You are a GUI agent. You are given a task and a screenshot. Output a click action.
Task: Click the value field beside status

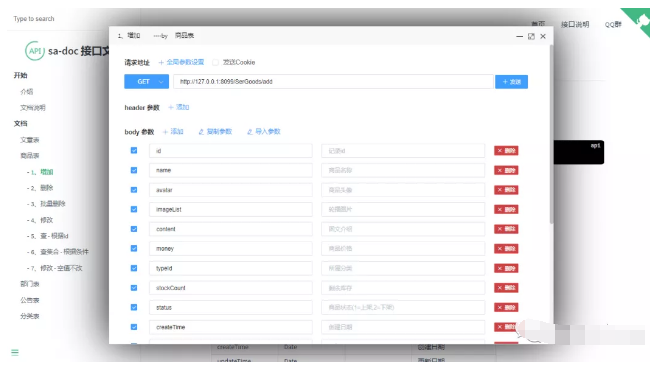[x=403, y=308]
